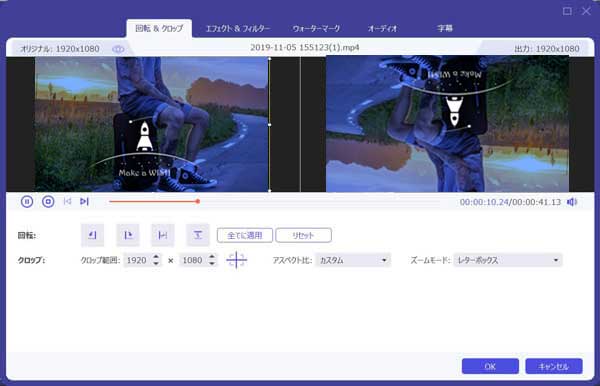Decrease crop height with down arrow

point(212,264)
